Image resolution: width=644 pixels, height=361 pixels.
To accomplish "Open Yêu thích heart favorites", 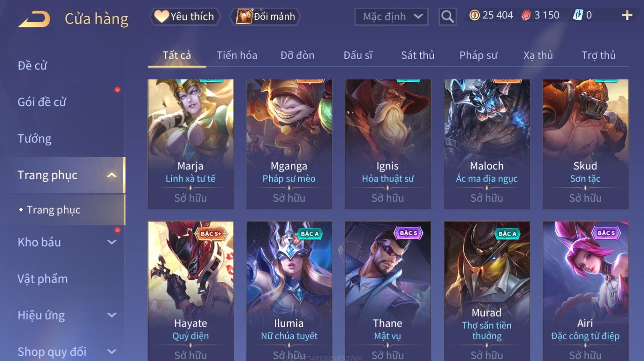I will pyautogui.click(x=185, y=17).
